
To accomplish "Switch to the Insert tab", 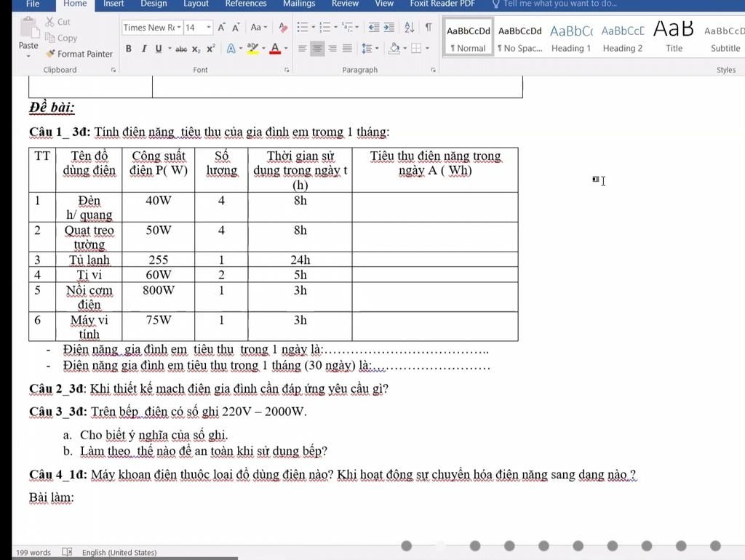I will coord(113,4).
